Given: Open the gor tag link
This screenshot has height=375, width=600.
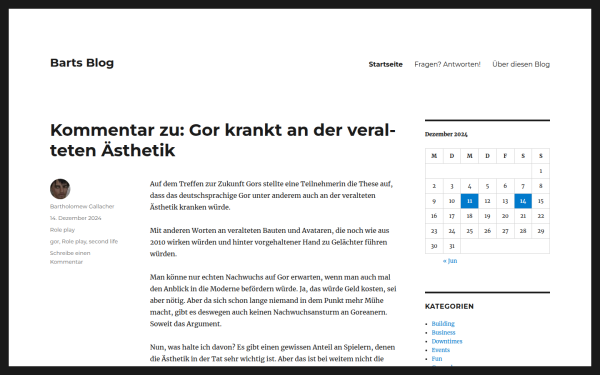Looking at the screenshot, I should pyautogui.click(x=54, y=242).
